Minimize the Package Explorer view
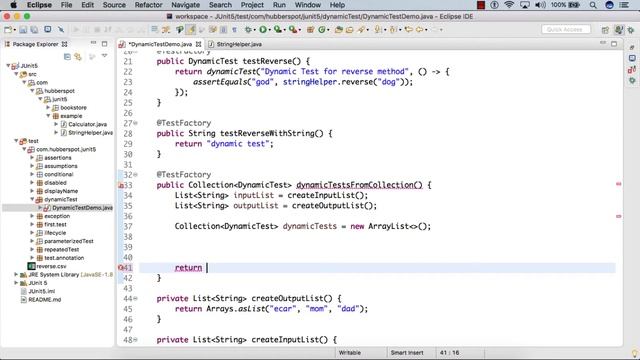640x360 pixels. click(93, 43)
